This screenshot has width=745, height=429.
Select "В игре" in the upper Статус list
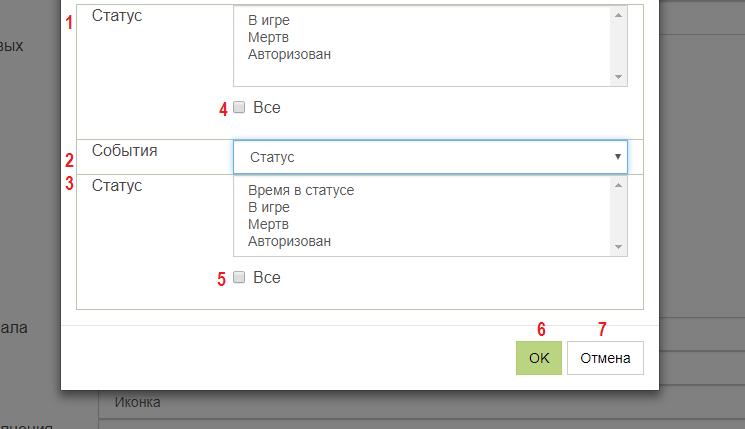click(268, 20)
